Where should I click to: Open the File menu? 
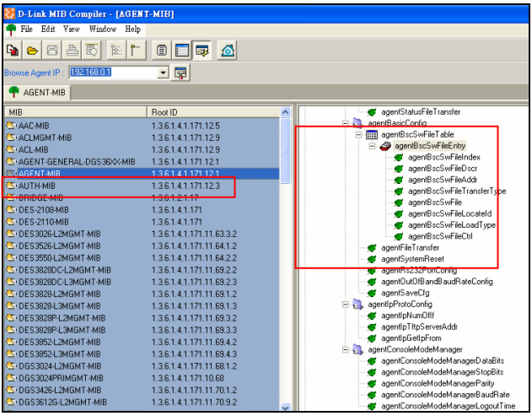click(27, 29)
